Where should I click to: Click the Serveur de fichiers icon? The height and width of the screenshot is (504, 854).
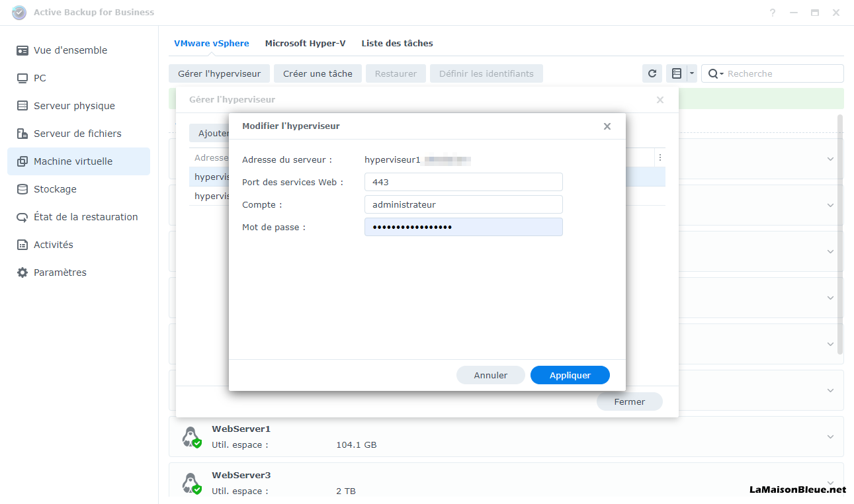tap(22, 134)
